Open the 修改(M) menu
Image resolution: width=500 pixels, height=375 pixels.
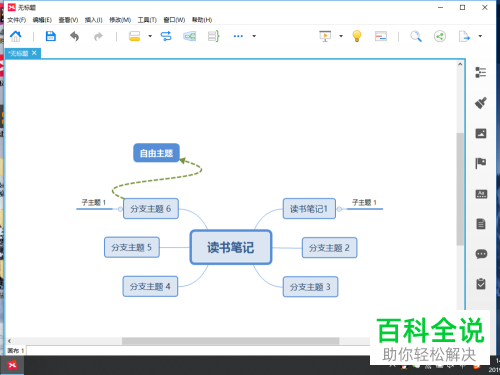[x=120, y=20]
